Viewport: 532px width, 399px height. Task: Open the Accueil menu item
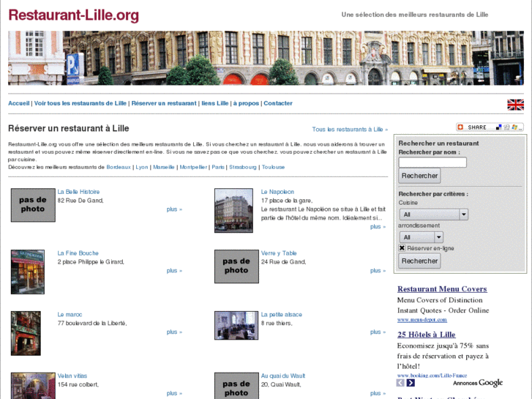(x=19, y=103)
